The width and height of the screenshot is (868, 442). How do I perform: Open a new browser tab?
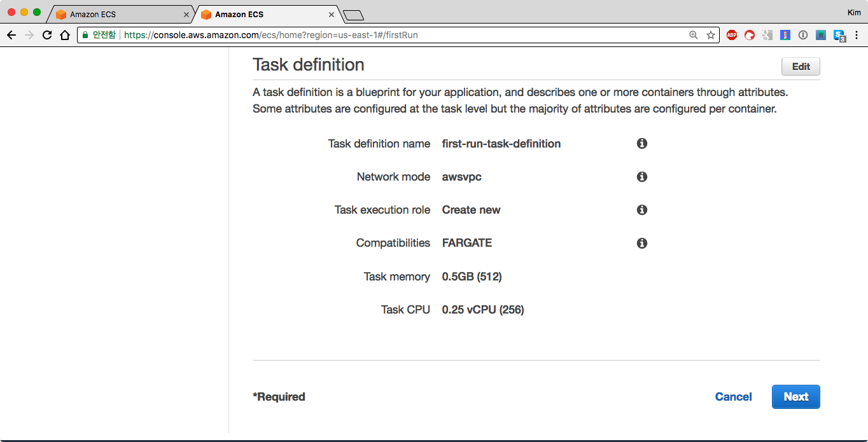[x=353, y=15]
